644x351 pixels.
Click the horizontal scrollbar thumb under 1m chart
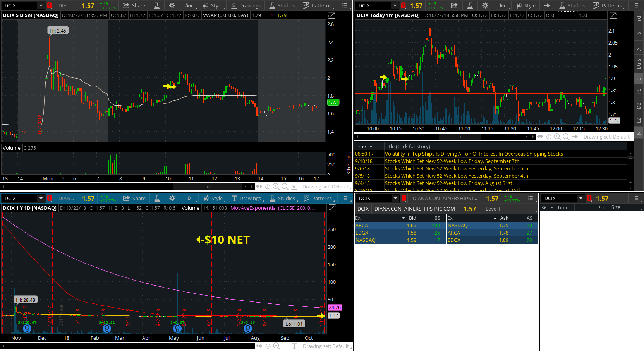[460, 137]
